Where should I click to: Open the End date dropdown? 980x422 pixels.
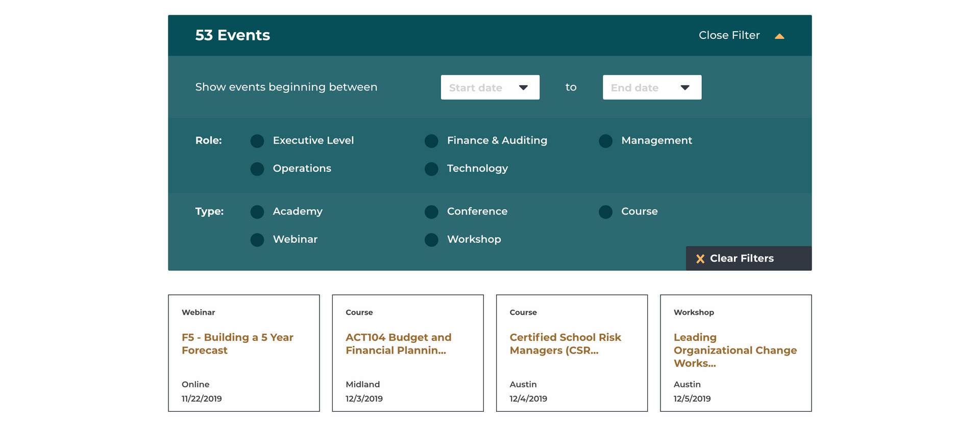[652, 87]
